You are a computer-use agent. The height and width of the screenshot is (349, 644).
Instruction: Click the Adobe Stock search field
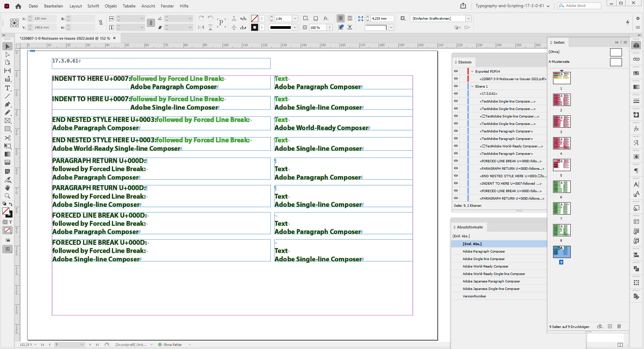coord(579,6)
